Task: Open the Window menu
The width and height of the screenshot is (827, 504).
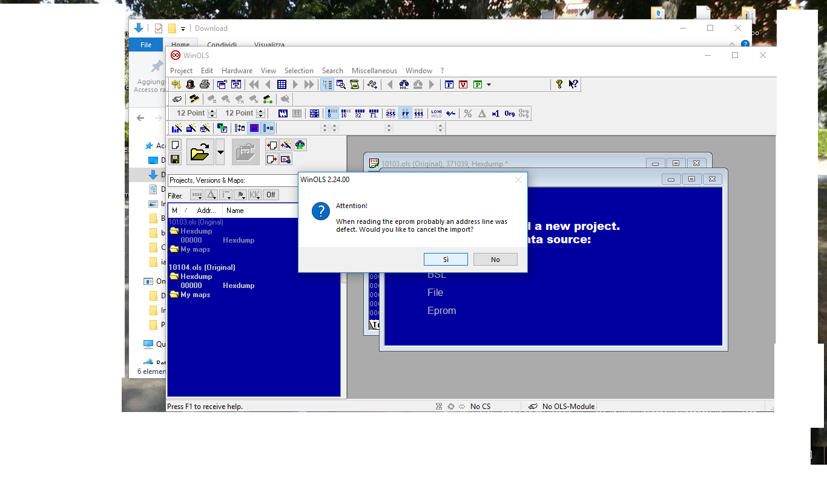Action: [419, 71]
